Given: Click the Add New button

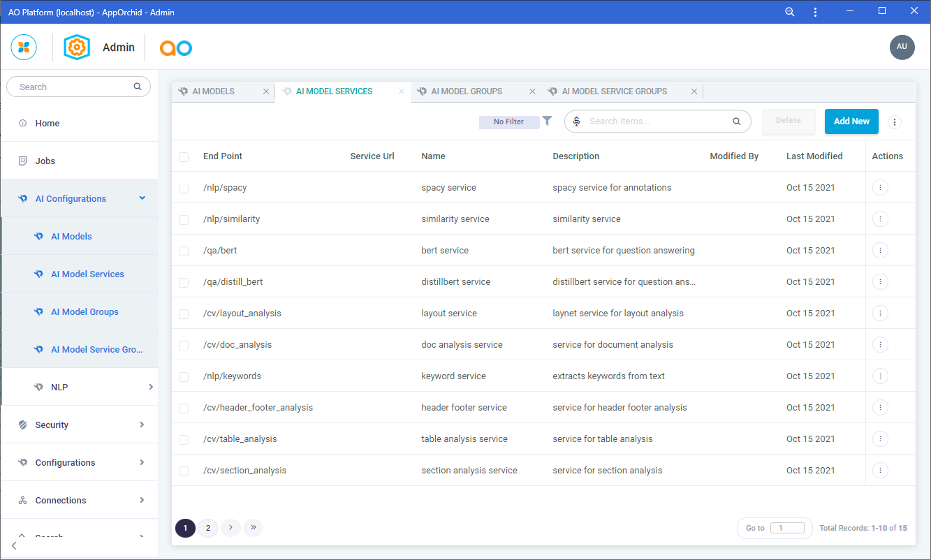Looking at the screenshot, I should point(851,121).
